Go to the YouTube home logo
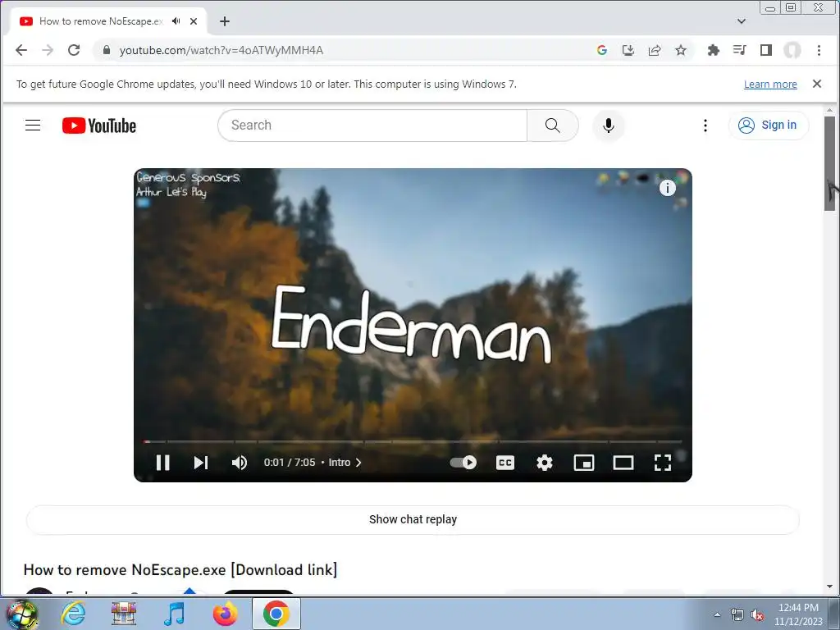The height and width of the screenshot is (630, 840). click(x=99, y=126)
